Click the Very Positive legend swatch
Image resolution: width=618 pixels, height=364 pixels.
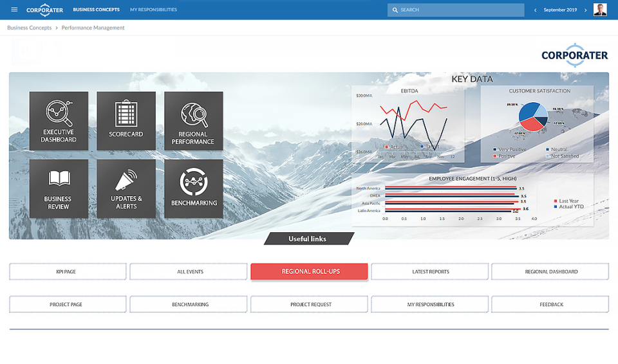[x=494, y=149]
